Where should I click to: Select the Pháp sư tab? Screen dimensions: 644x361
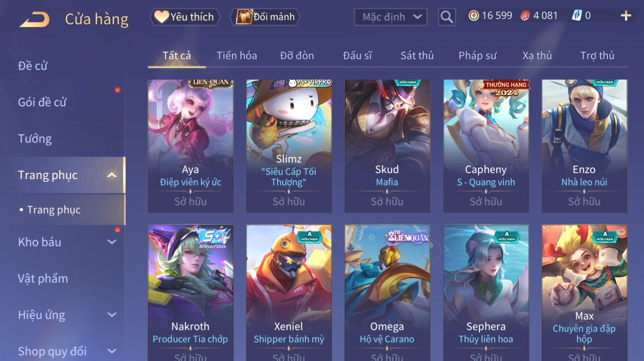click(477, 56)
